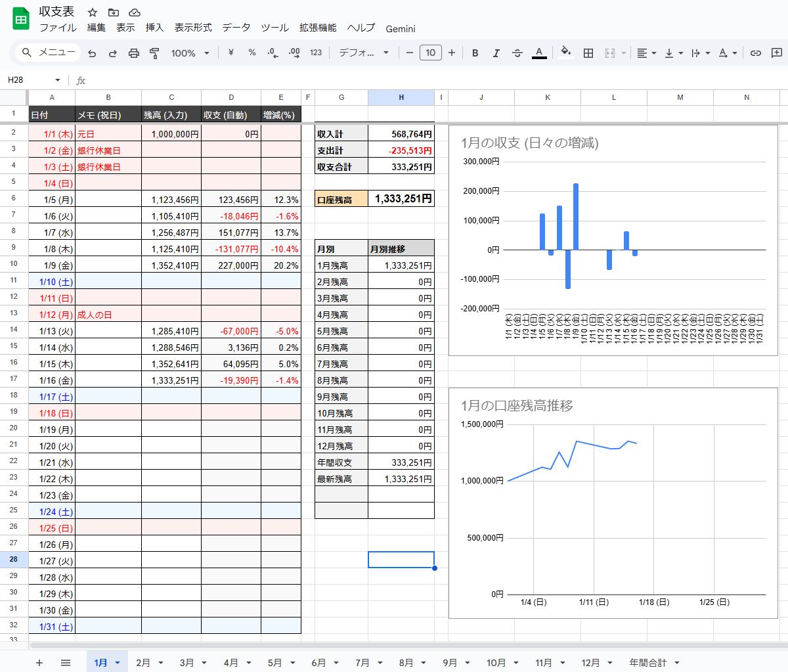Viewport: 788px width, 672px height.
Task: Open the 表示形式 menu
Action: (x=193, y=28)
